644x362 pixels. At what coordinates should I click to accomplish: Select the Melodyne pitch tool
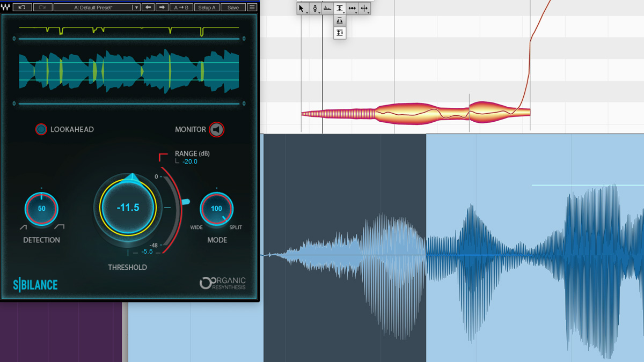pyautogui.click(x=315, y=8)
